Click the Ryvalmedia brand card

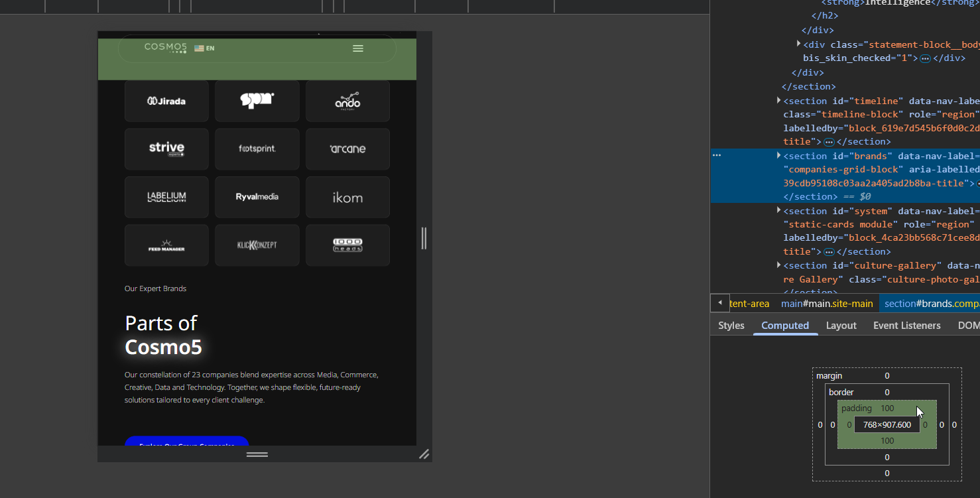click(257, 197)
